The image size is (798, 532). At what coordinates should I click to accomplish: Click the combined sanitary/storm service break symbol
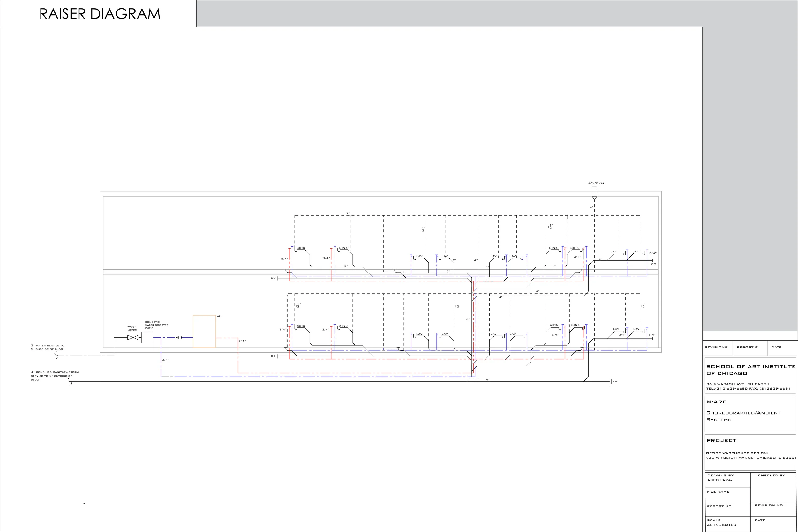[70, 382]
